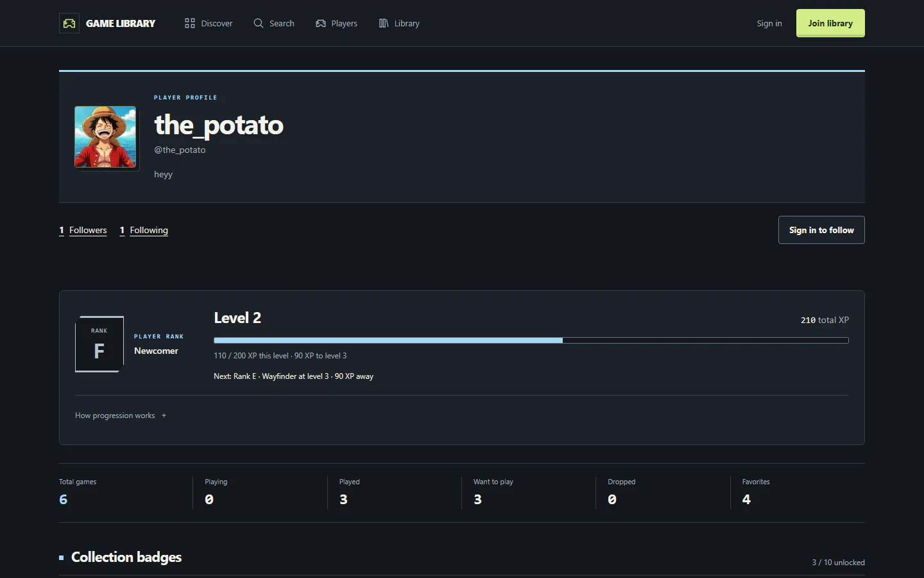Image resolution: width=924 pixels, height=578 pixels.
Task: Click the @the_potato handle
Action: coord(180,150)
